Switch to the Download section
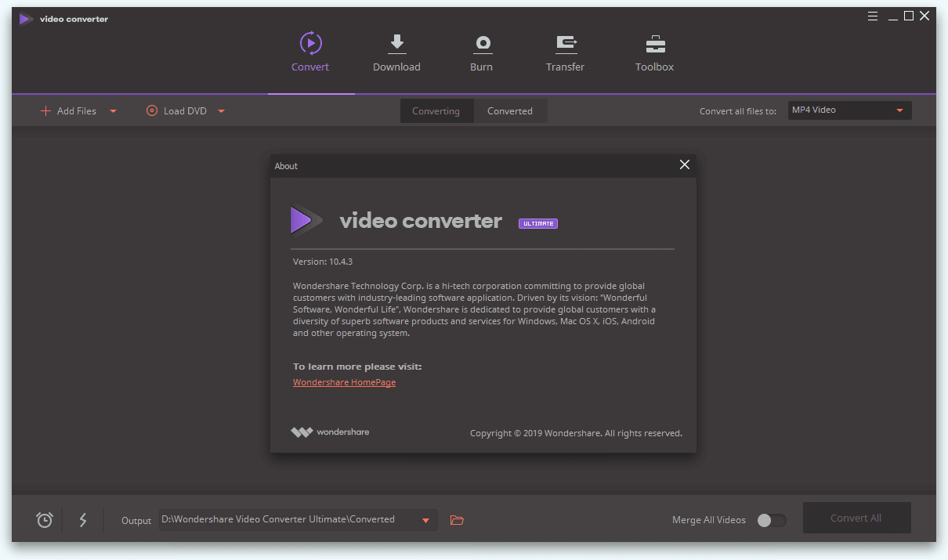Screen dimensions: 948x560 [x=396, y=52]
